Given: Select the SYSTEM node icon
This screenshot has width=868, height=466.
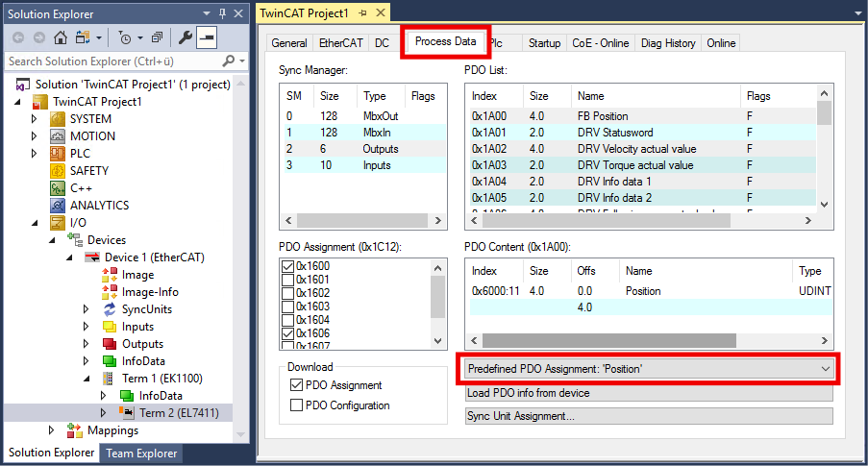Looking at the screenshot, I should coord(58,119).
